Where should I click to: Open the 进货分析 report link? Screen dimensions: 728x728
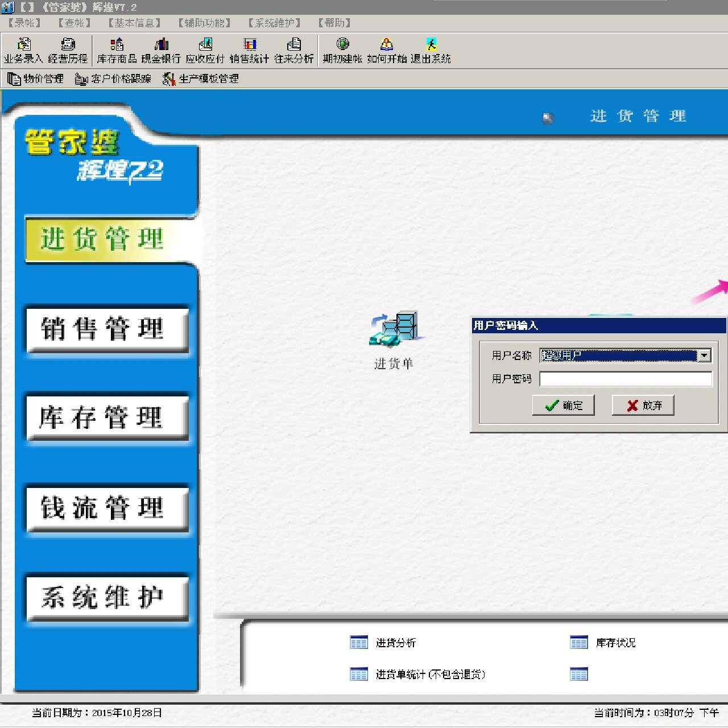[395, 643]
